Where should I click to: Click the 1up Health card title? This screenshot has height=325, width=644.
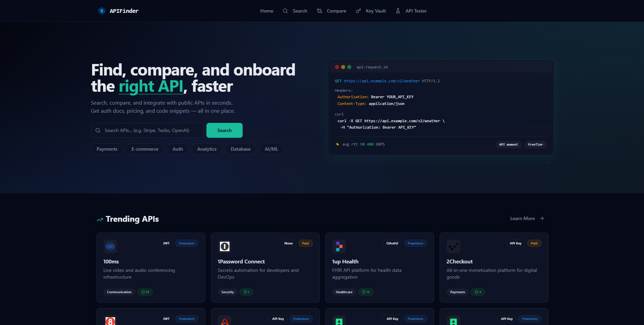(x=345, y=262)
